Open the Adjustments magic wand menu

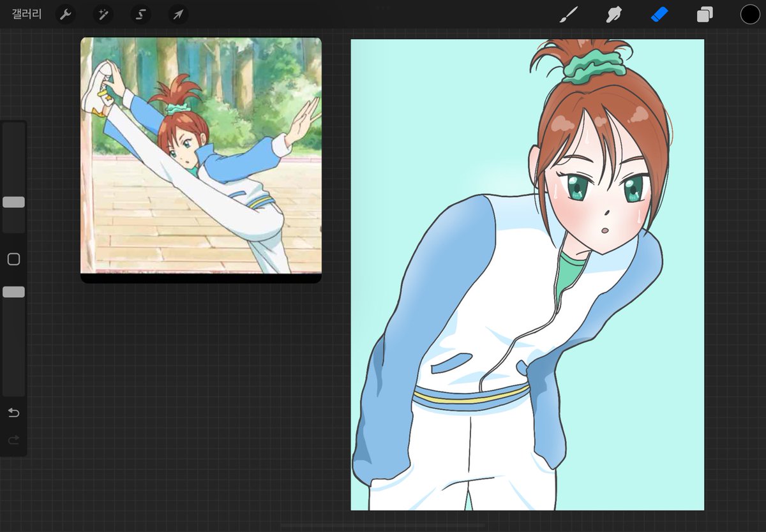pos(103,14)
